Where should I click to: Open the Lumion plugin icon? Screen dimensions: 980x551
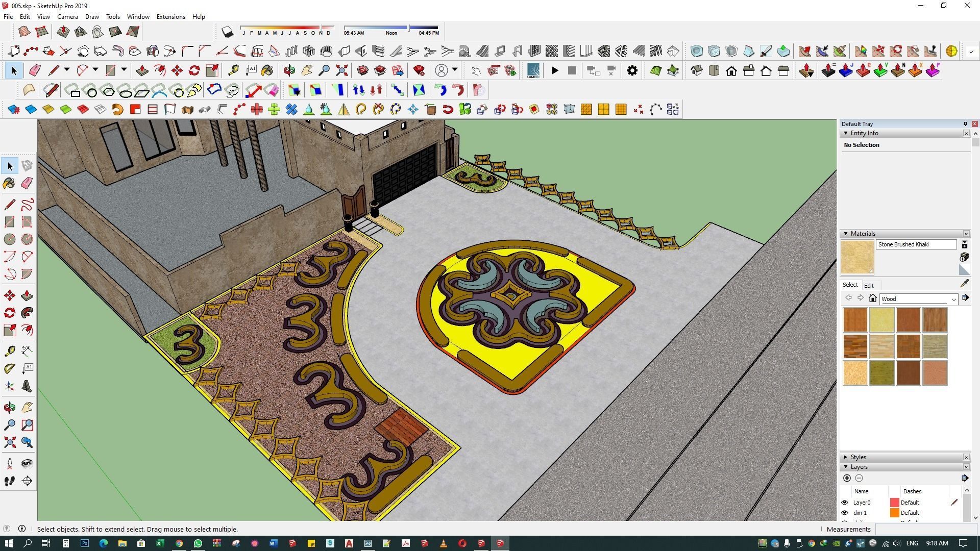[x=533, y=70]
